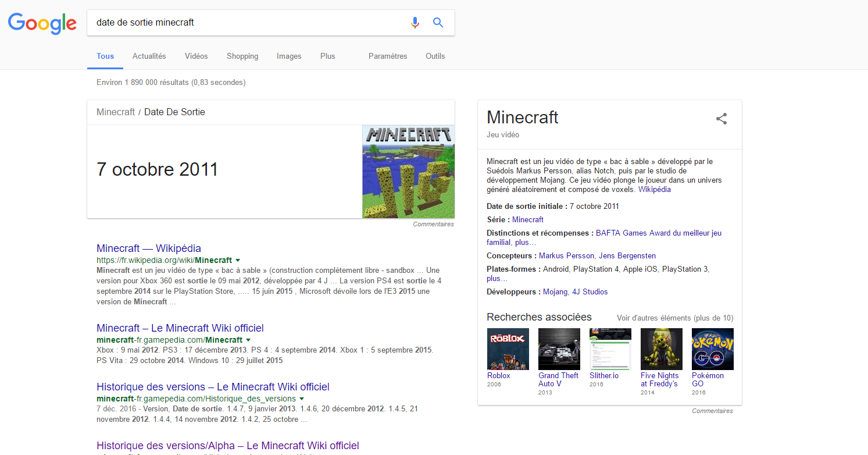Image resolution: width=868 pixels, height=455 pixels.
Task: Click 'Recherches associées' heading
Action: (539, 317)
